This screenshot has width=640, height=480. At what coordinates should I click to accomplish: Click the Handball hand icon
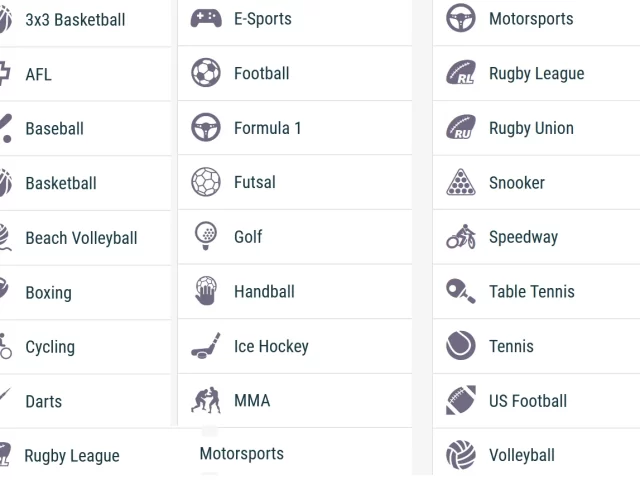pos(206,291)
